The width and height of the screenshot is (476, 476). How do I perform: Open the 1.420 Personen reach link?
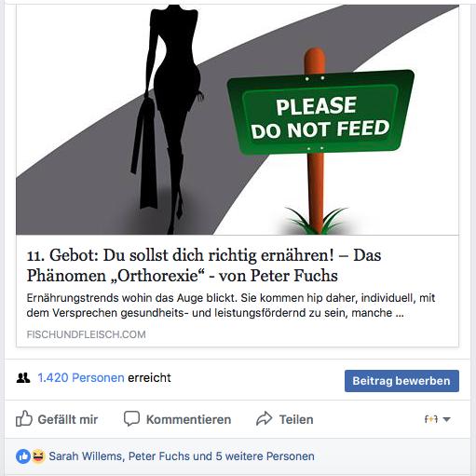81,377
